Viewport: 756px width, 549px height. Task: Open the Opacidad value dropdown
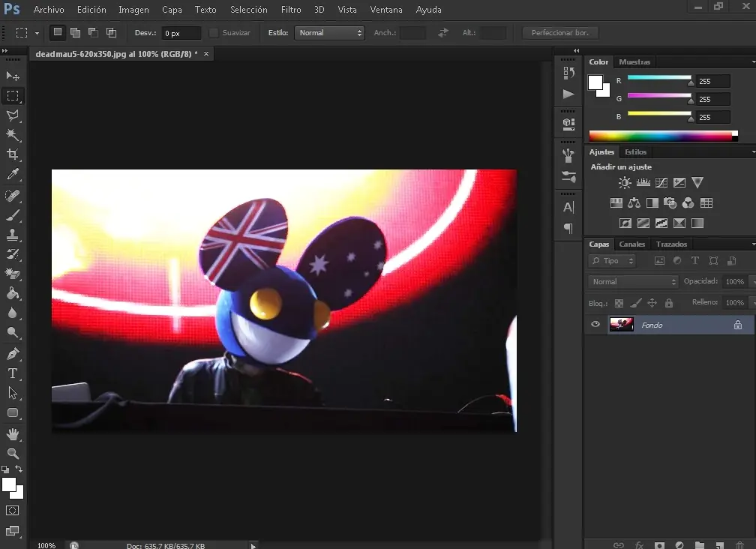coord(751,281)
